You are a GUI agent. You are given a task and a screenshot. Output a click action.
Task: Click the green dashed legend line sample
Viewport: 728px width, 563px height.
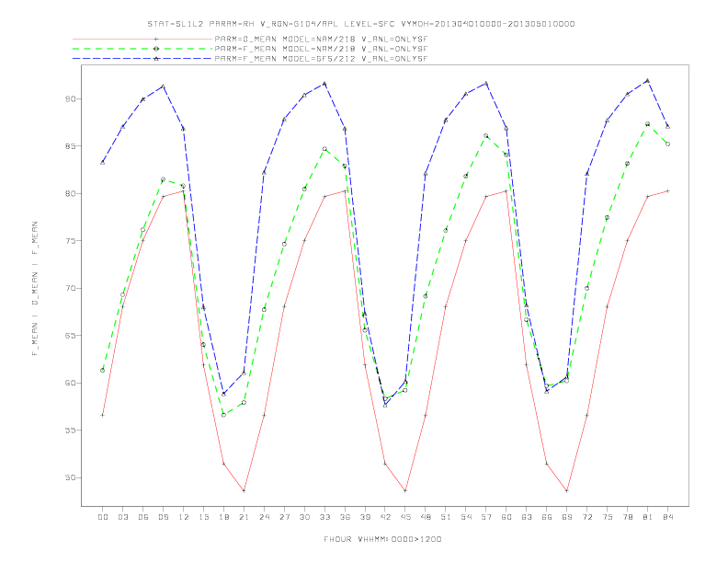(x=142, y=49)
